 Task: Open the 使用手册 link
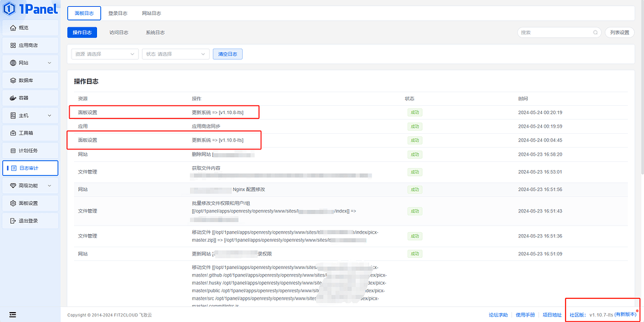point(525,315)
